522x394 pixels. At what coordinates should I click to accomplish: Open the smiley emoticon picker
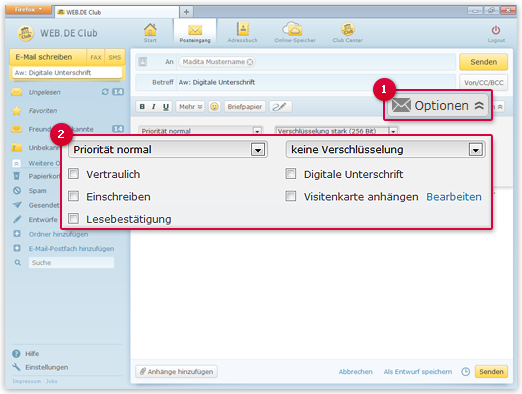[x=214, y=107]
